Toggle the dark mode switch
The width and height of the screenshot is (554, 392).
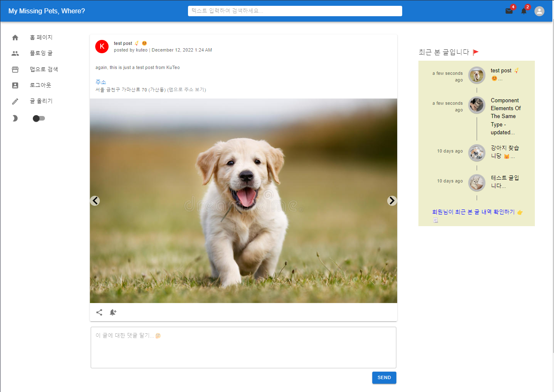(38, 118)
